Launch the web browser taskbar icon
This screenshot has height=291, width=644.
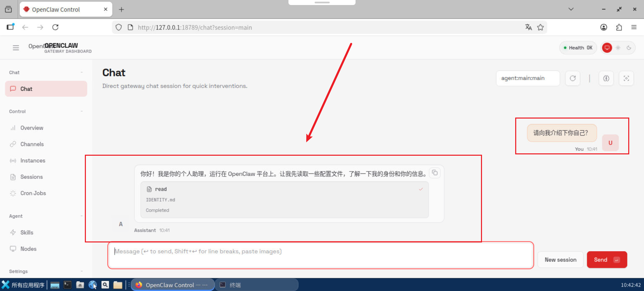93,285
